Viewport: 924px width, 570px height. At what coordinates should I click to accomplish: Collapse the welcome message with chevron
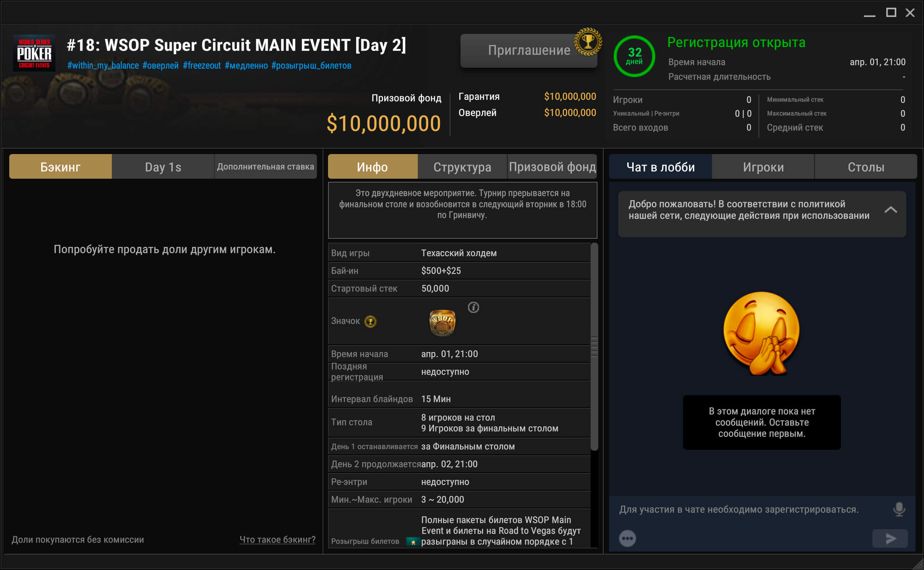click(x=891, y=210)
